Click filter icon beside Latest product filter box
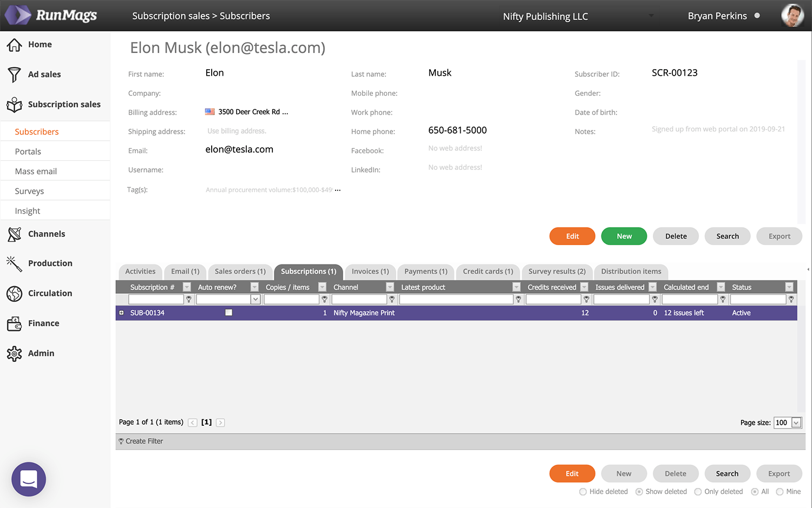 click(519, 299)
